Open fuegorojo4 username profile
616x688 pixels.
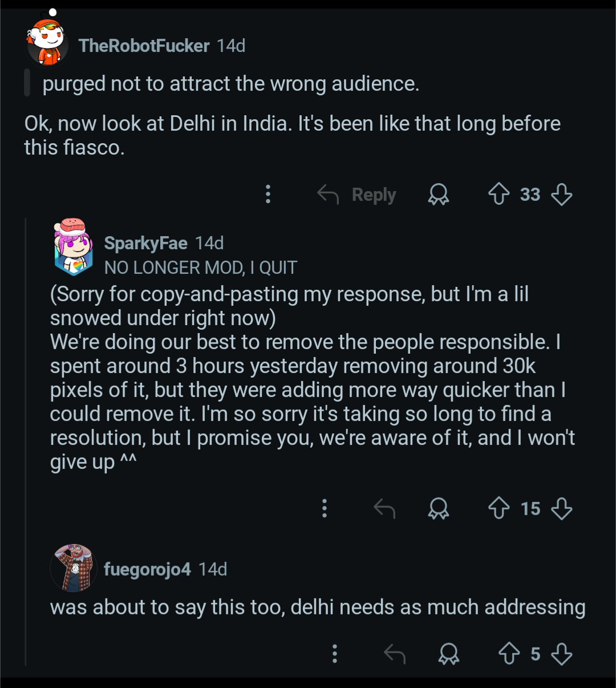click(147, 569)
